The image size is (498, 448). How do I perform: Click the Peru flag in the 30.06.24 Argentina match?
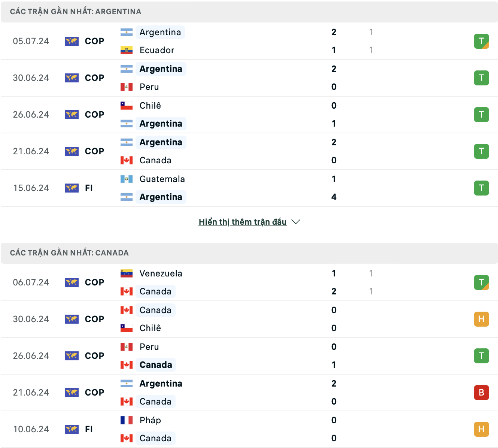click(127, 87)
